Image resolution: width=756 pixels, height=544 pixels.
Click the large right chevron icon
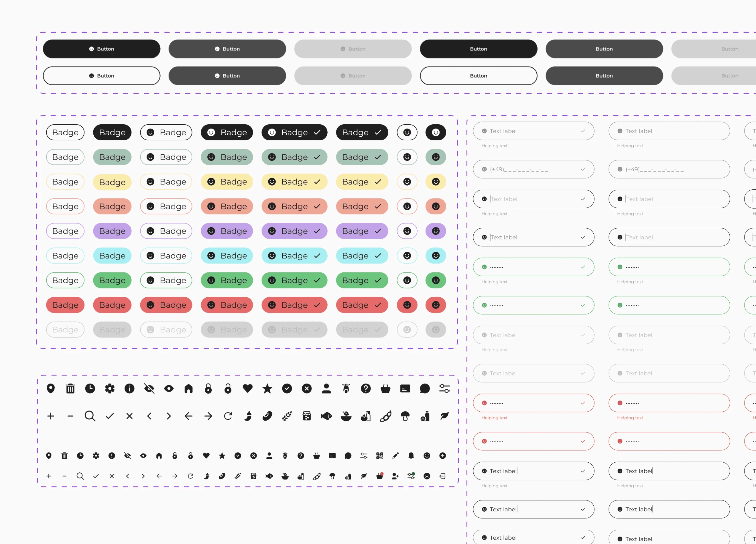click(x=169, y=416)
